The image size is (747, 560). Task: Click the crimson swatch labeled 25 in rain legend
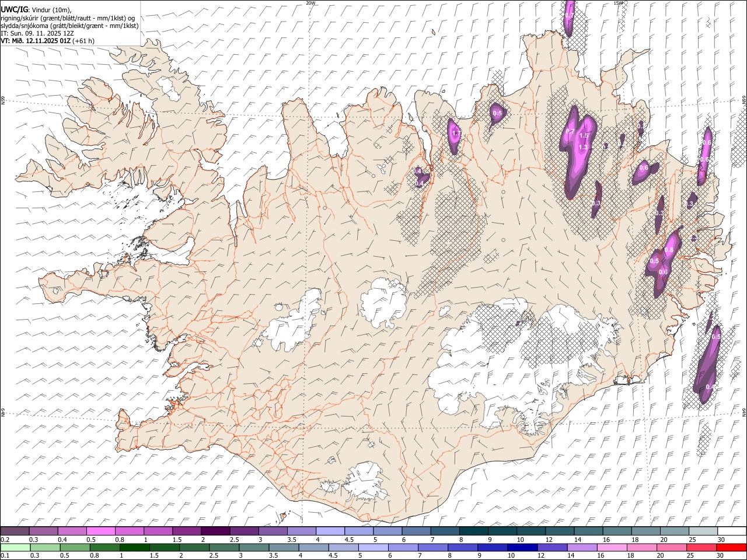[701, 548]
